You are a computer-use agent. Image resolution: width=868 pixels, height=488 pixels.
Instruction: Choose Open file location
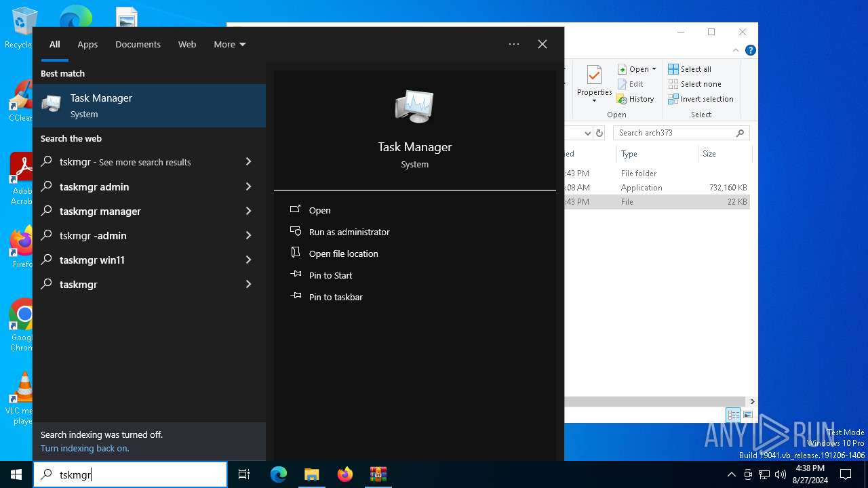click(334, 253)
